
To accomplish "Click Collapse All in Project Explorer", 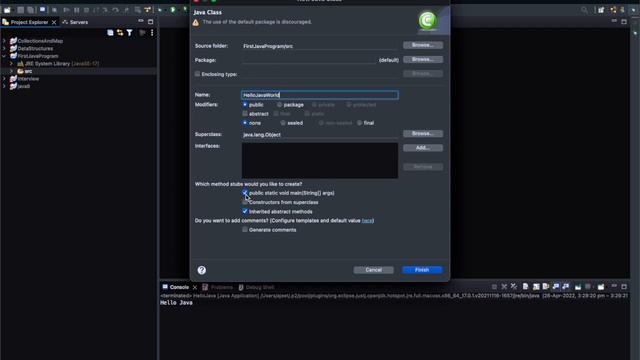I will [110, 33].
